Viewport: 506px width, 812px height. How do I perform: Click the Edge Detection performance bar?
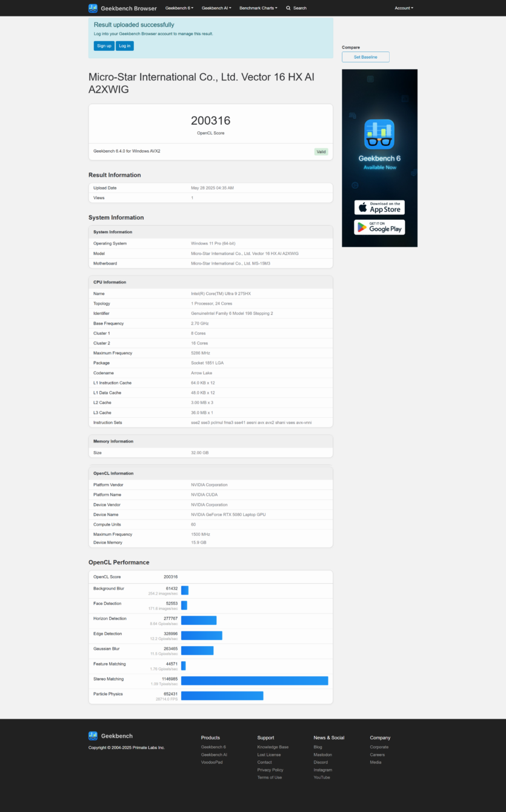202,635
